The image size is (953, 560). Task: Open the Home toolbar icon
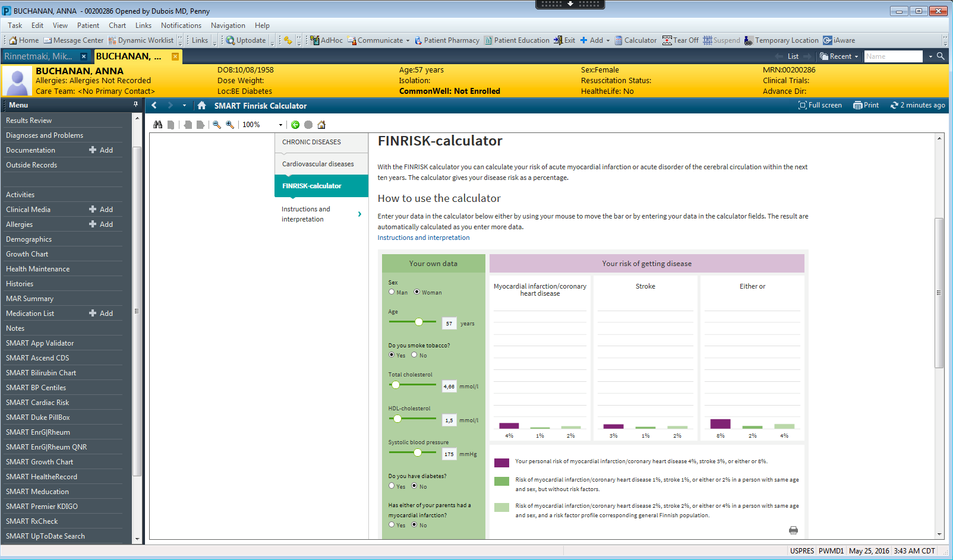[x=24, y=40]
